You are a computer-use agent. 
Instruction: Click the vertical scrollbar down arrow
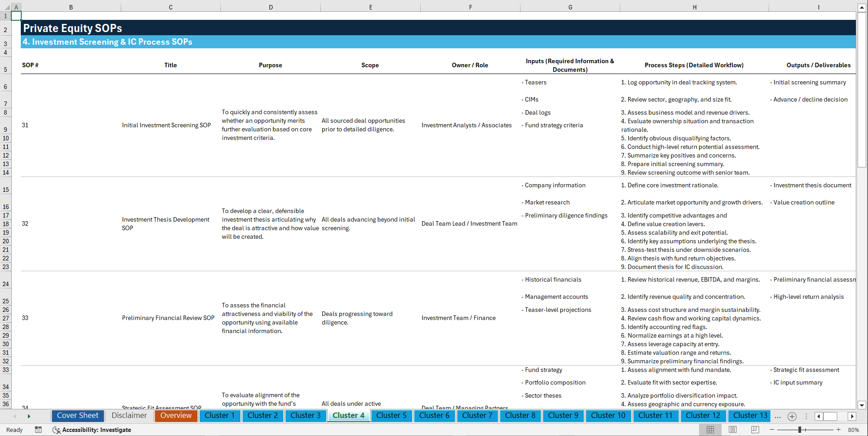[x=862, y=405]
